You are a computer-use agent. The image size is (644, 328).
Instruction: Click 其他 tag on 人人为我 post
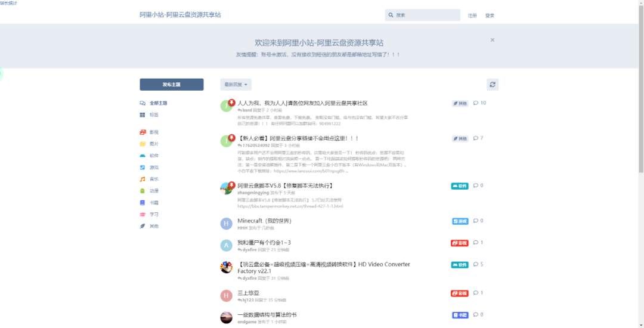(x=460, y=103)
